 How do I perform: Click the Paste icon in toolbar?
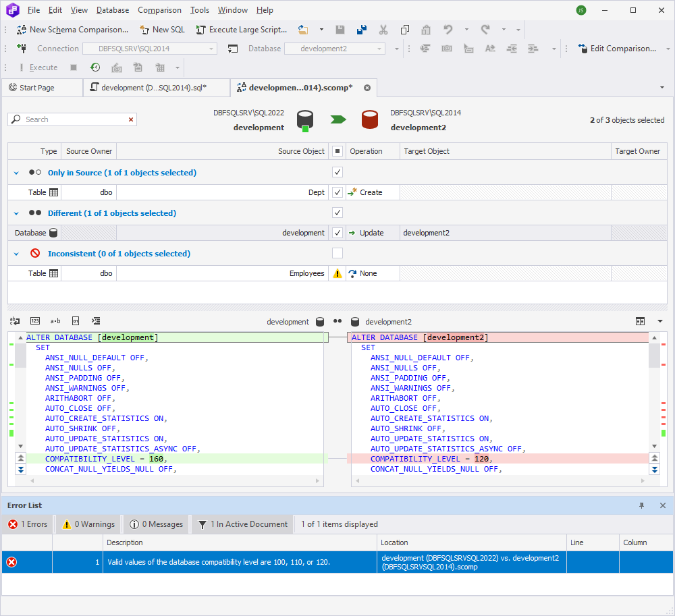click(x=426, y=30)
